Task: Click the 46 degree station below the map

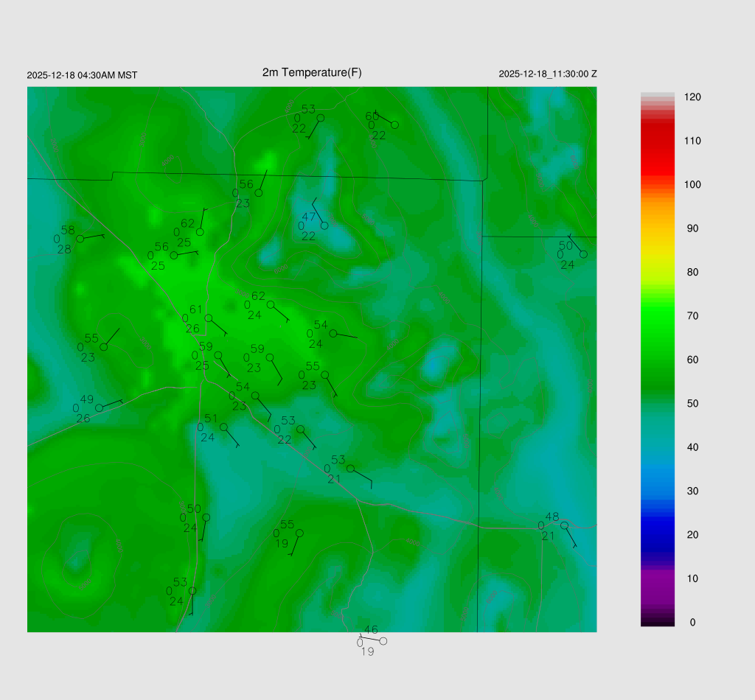Action: 383,641
